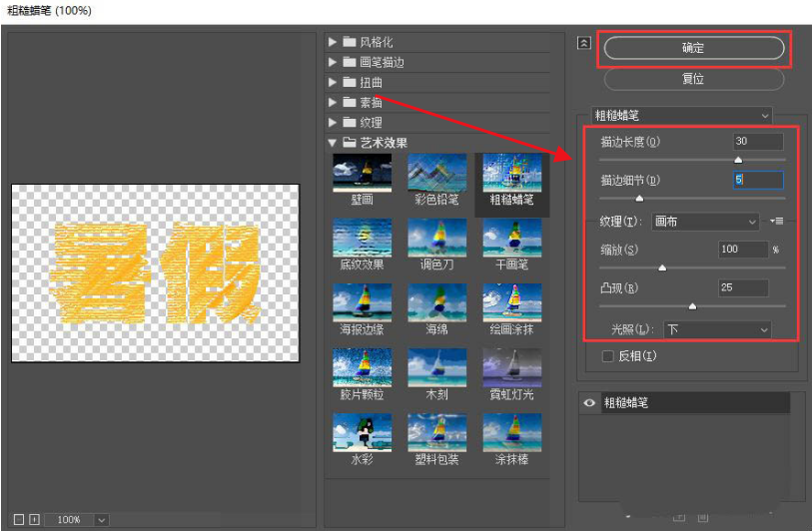This screenshot has width=812, height=531.
Task: Toggle the 反相 invert checkbox
Action: pyautogui.click(x=608, y=356)
